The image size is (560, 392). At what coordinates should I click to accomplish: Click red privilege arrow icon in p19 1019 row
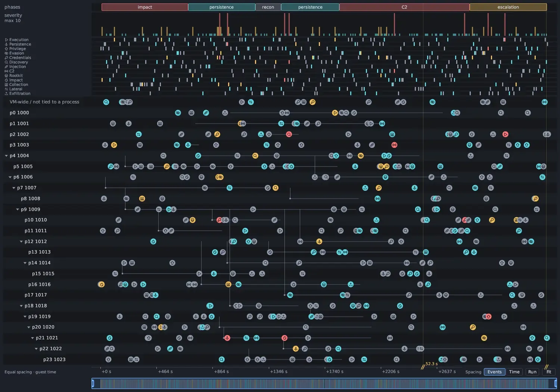pos(488,317)
